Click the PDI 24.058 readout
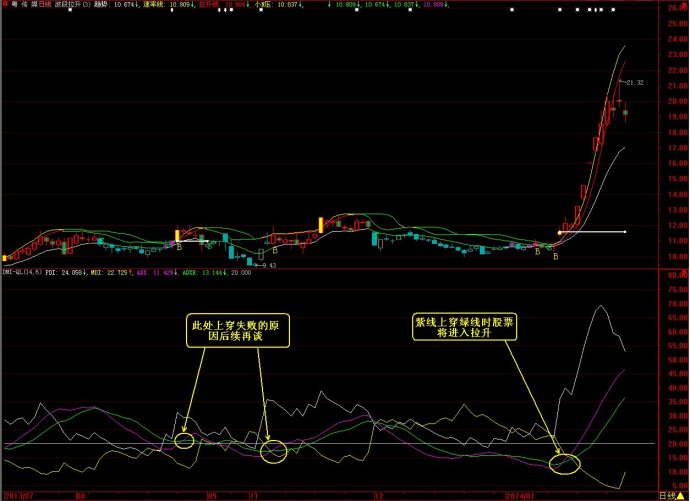The width and height of the screenshot is (690, 501). pyautogui.click(x=66, y=273)
